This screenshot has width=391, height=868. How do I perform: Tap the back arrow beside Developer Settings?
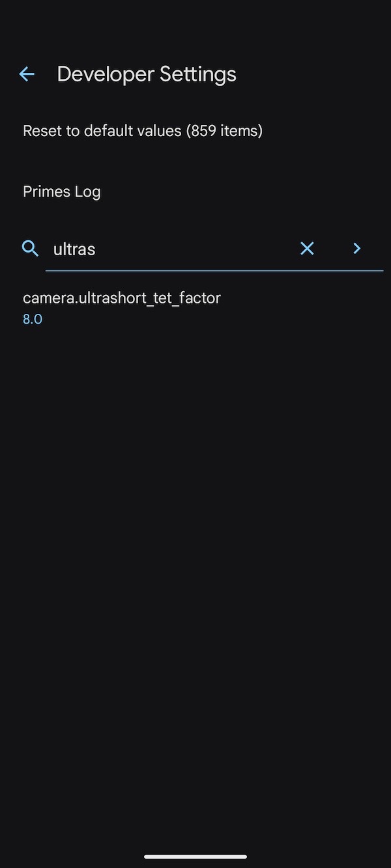tap(27, 74)
